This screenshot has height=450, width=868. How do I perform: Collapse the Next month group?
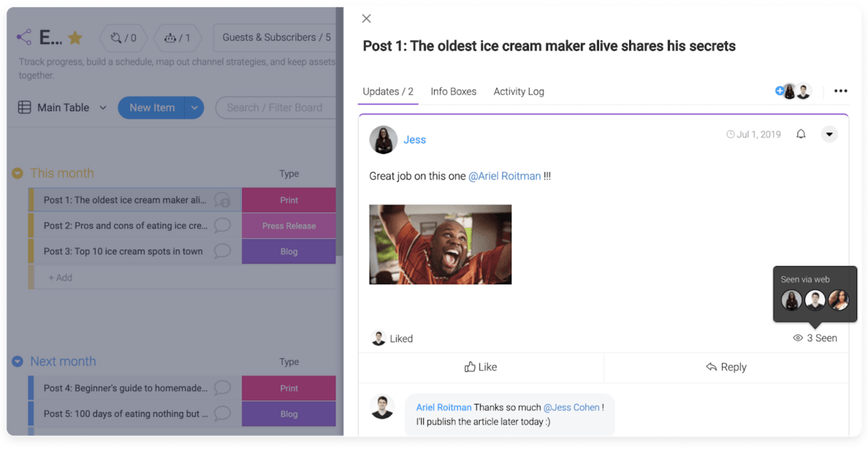[17, 362]
